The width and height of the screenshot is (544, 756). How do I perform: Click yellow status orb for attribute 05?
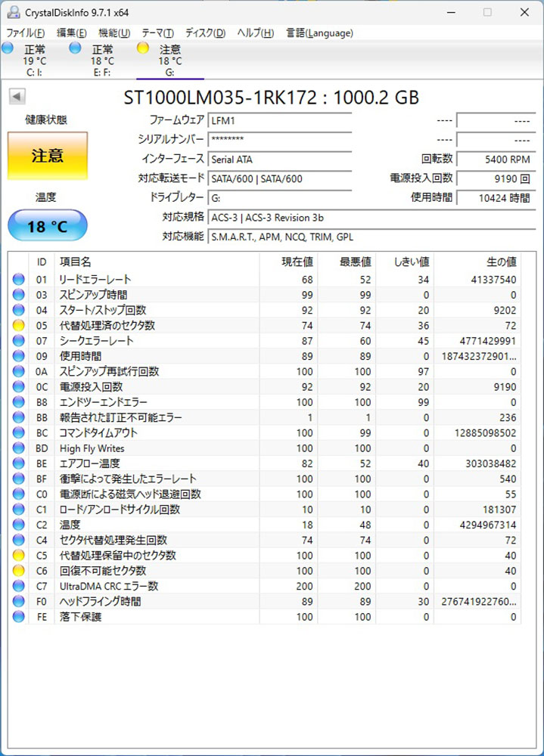click(18, 325)
